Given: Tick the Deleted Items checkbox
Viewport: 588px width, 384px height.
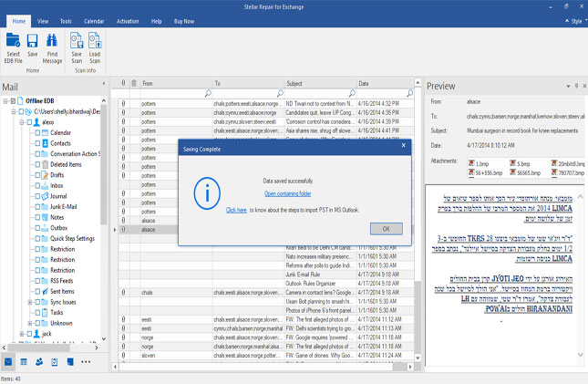Looking at the screenshot, I should 37,164.
